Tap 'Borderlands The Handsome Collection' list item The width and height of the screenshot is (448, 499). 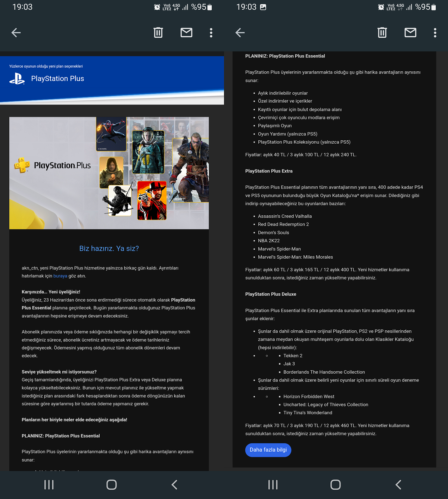(324, 372)
